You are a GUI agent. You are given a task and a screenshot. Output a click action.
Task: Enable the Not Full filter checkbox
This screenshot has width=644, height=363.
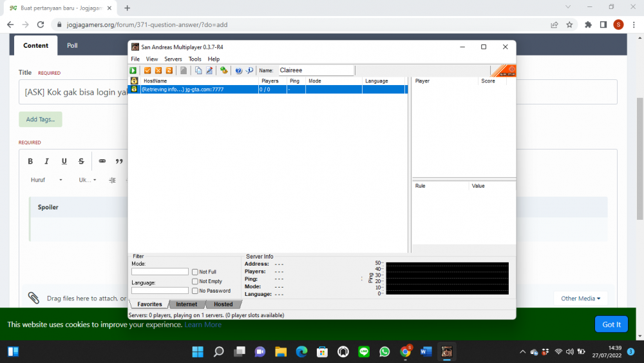194,271
